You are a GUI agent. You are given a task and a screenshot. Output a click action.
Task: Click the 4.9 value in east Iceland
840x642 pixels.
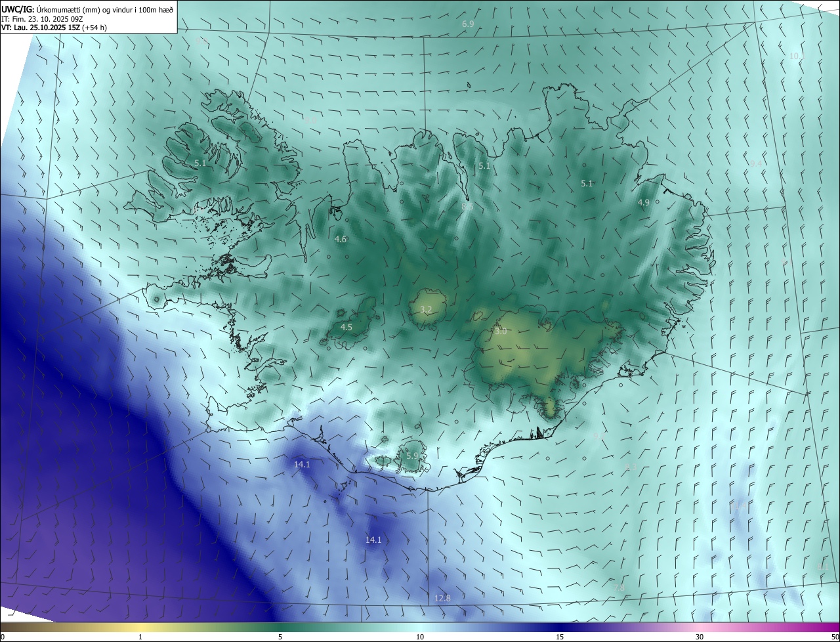644,203
